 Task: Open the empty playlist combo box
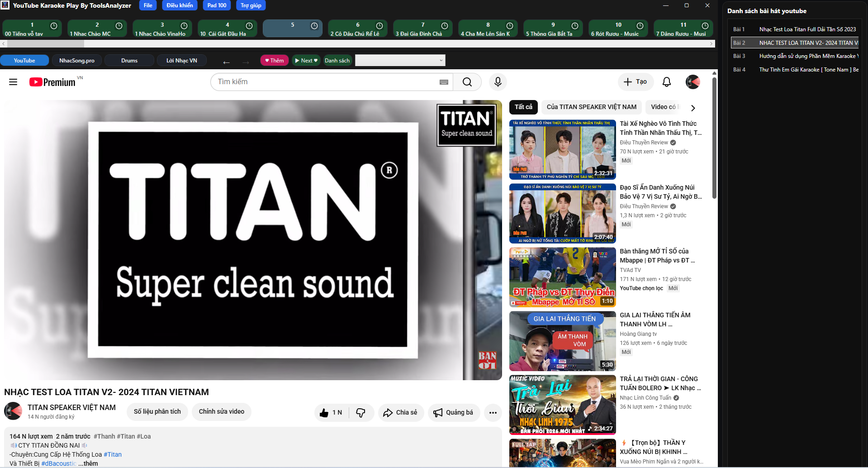tap(400, 60)
